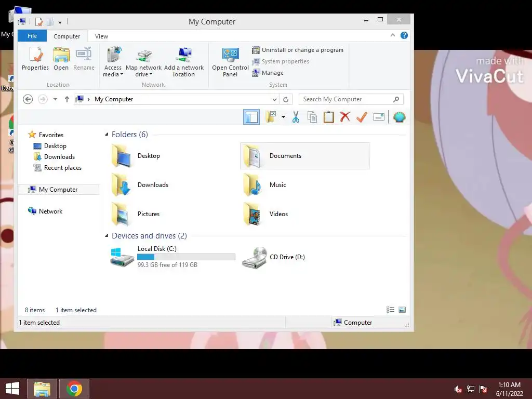Click the Copy toolbar icon

tap(312, 117)
